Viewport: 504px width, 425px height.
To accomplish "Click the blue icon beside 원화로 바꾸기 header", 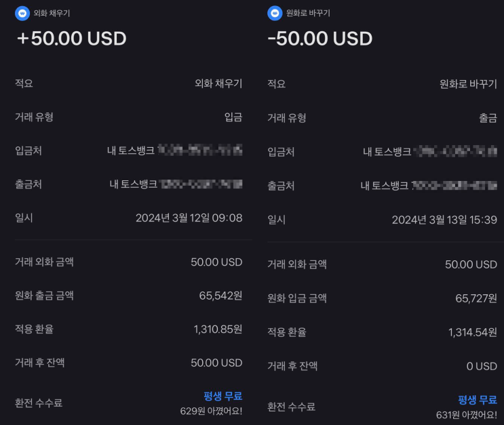I will point(275,13).
